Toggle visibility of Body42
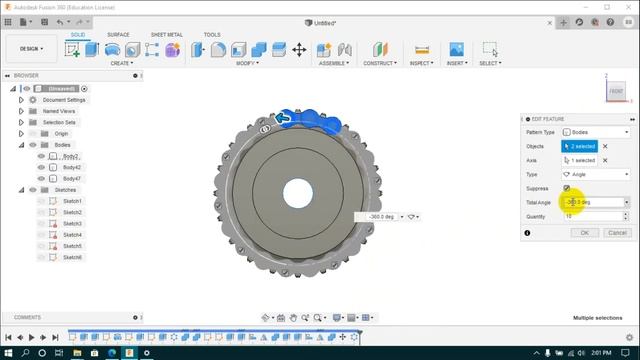640x360 pixels. tap(41, 167)
